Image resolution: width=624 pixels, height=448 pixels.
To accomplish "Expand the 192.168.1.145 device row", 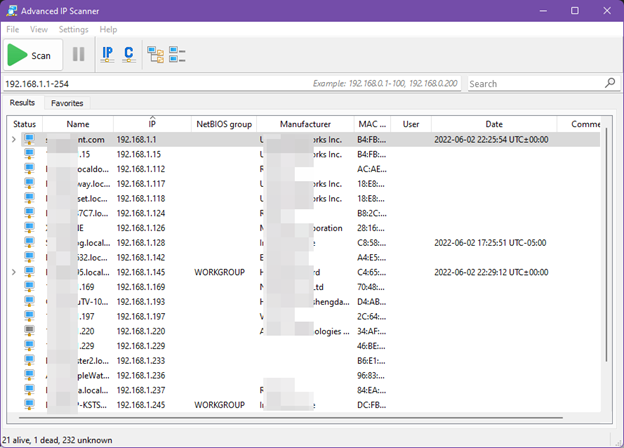I will pos(14,271).
